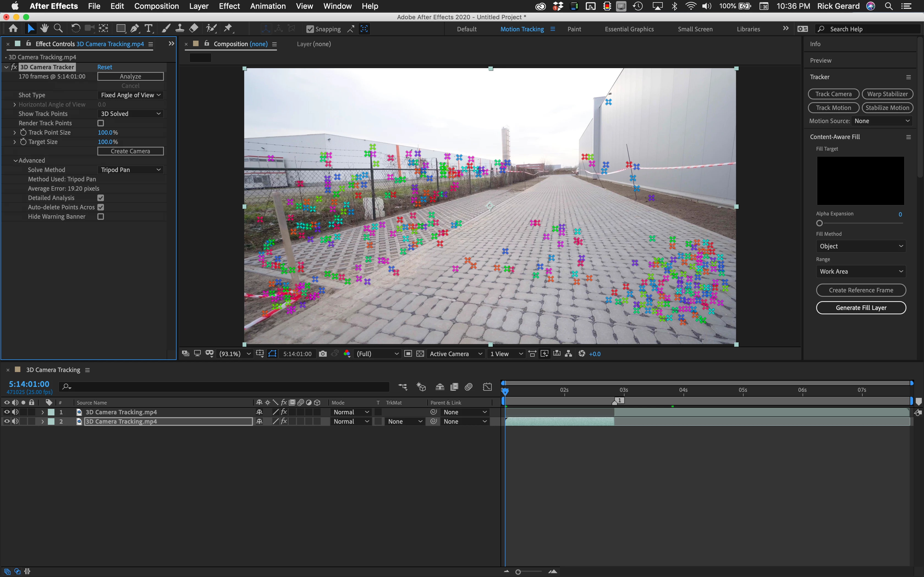Screen dimensions: 924x577
Task: Click the Generate Fill Layer button
Action: [x=861, y=307]
